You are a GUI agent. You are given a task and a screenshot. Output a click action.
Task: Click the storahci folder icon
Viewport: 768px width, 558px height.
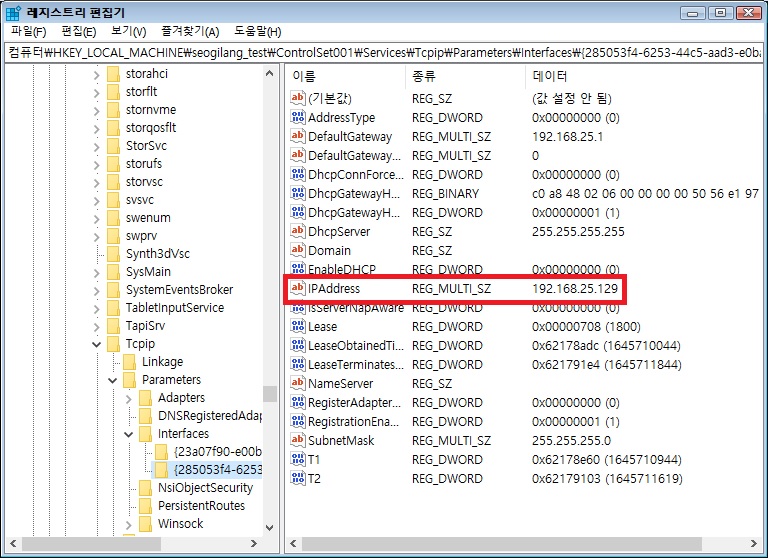pos(113,74)
